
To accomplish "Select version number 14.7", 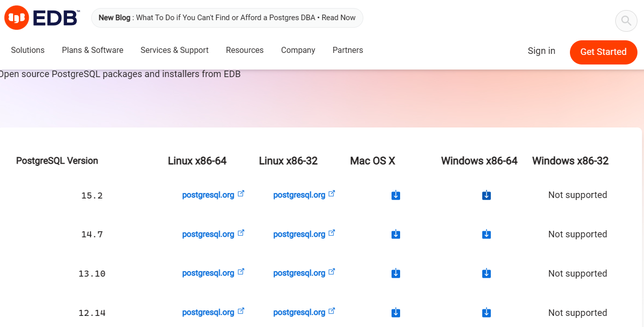I will click(92, 235).
